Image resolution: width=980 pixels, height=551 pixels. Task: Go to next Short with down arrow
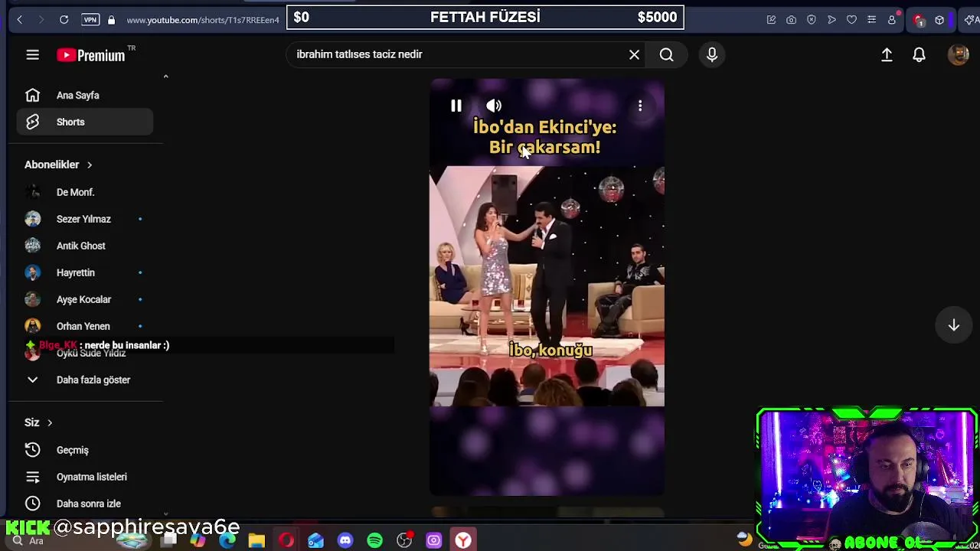[953, 325]
